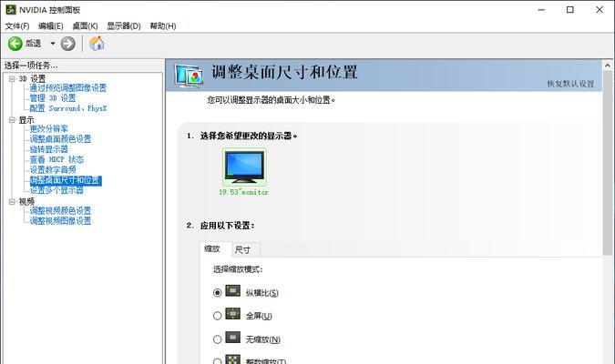Collapse the 视频 tree node
The height and width of the screenshot is (364, 615).
point(12,201)
